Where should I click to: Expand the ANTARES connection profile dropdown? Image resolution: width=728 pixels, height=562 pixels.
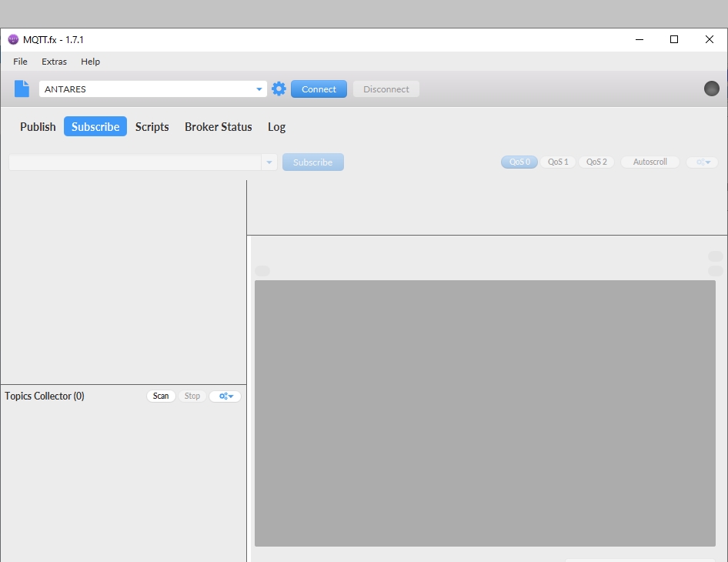[259, 89]
